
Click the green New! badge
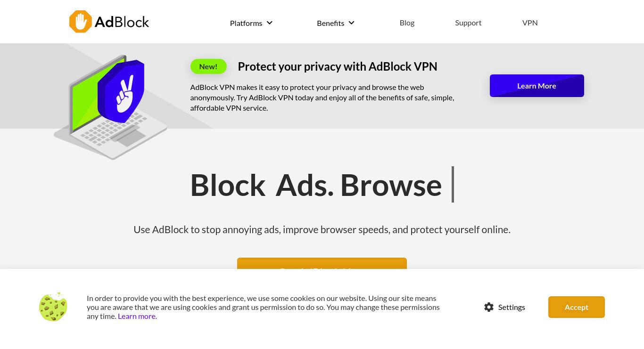208,66
